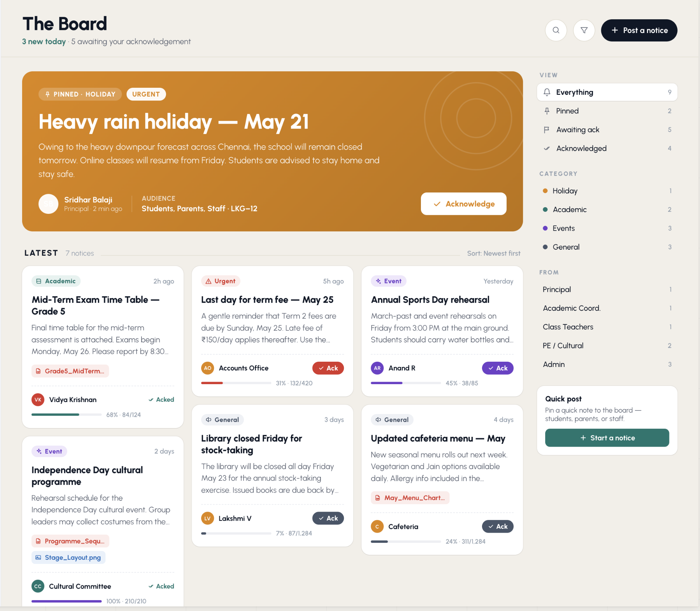This screenshot has height=611, width=700.
Task: Click Event tag on Sports Day notice
Action: (389, 281)
